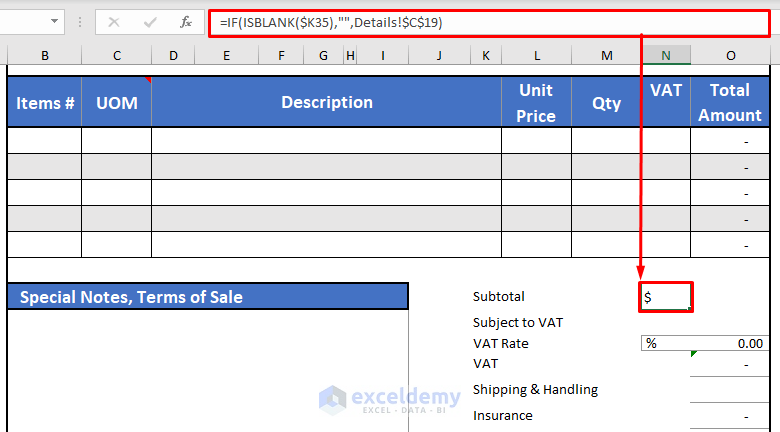Click the UOM header cell
Screen dimensions: 780x432
(x=117, y=103)
